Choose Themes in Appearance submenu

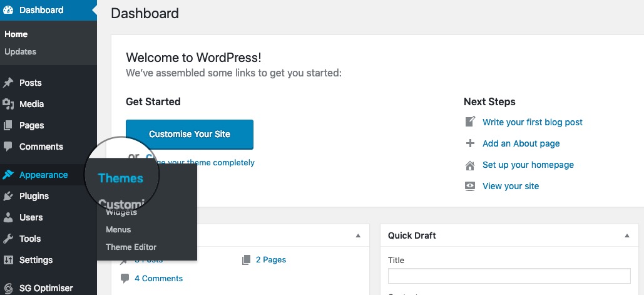pos(120,179)
